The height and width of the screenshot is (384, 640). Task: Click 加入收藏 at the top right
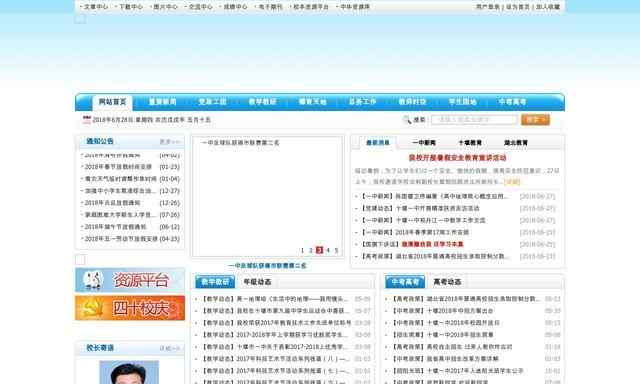coord(548,7)
